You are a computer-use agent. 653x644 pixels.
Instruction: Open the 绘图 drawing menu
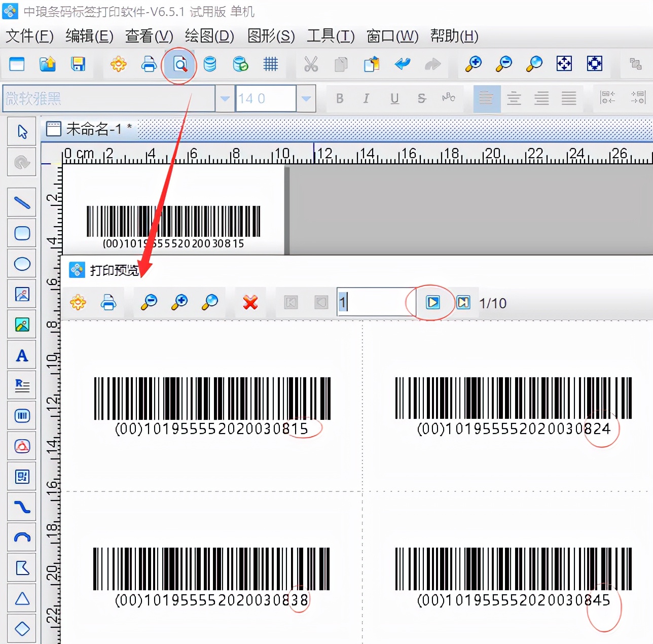point(208,36)
